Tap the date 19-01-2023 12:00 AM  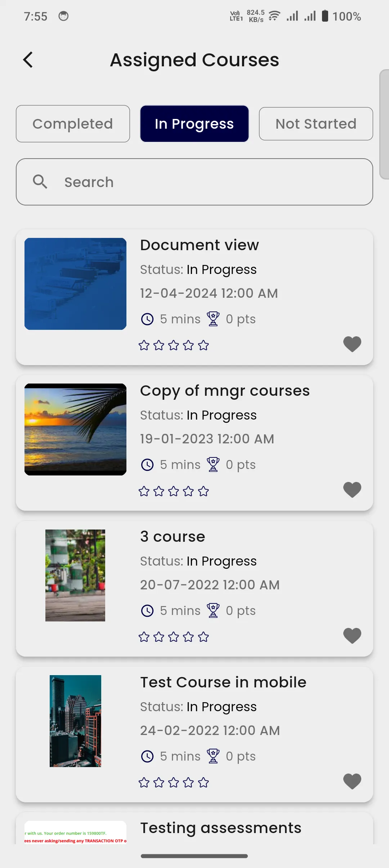click(207, 439)
